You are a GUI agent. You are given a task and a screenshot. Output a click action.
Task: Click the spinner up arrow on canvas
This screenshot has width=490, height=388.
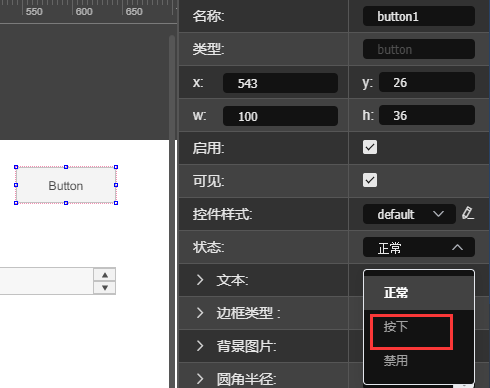coord(105,275)
